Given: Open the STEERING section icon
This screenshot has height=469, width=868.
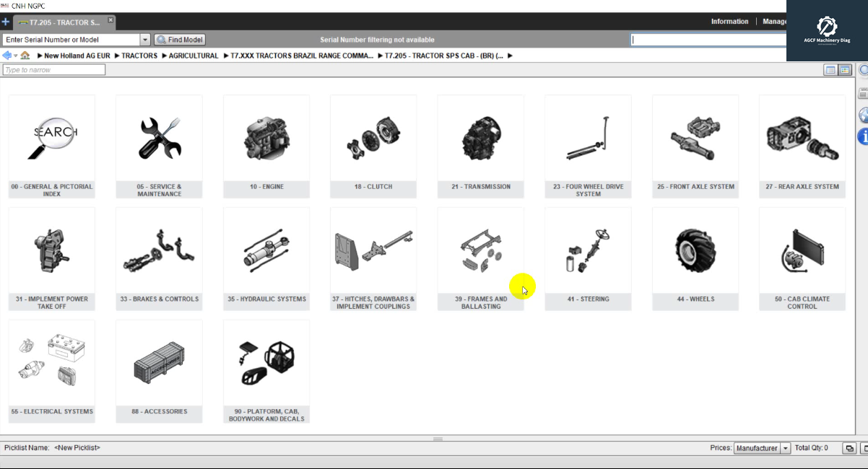Looking at the screenshot, I should click(x=588, y=250).
